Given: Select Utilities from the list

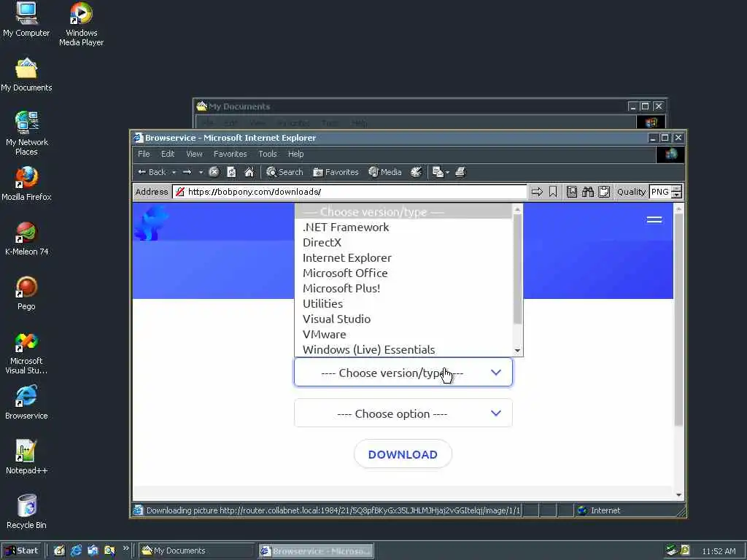Looking at the screenshot, I should click(x=403, y=303).
